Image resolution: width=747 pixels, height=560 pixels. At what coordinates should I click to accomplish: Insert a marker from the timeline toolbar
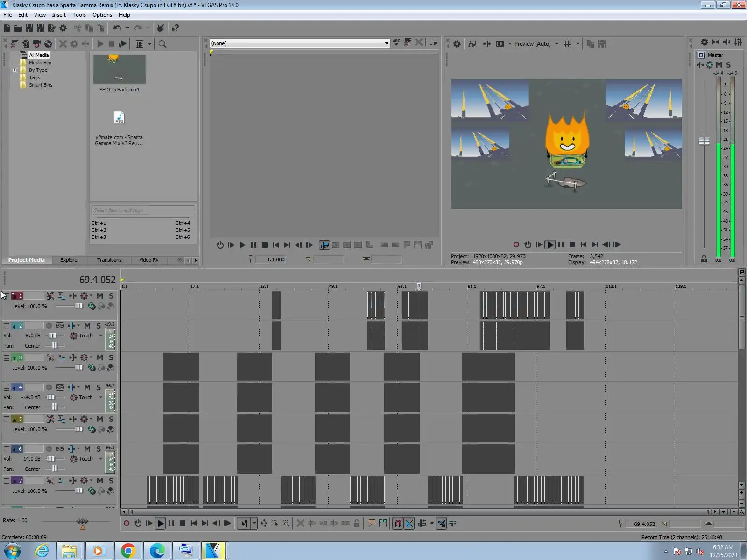pos(372,524)
